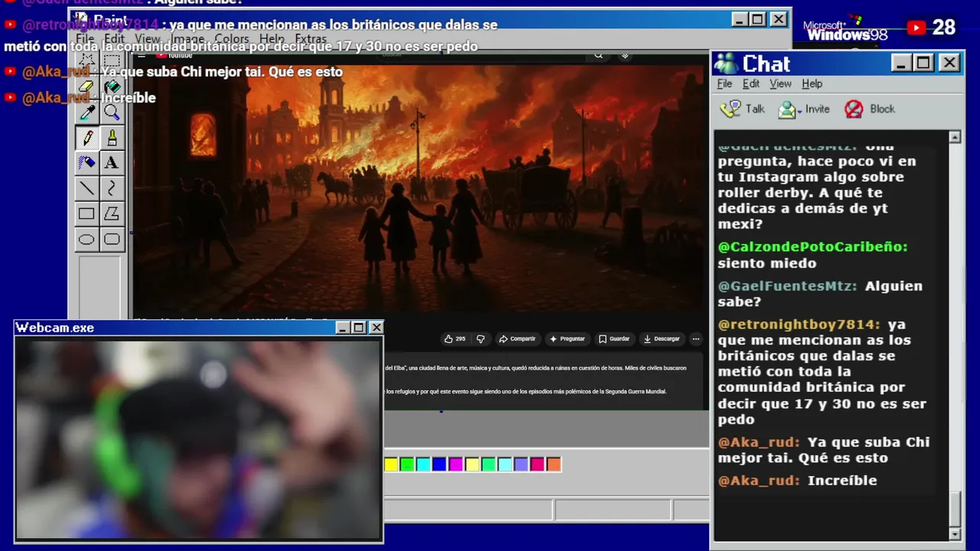This screenshot has width=980, height=551.
Task: Pick the cyan color swatch
Action: (423, 465)
